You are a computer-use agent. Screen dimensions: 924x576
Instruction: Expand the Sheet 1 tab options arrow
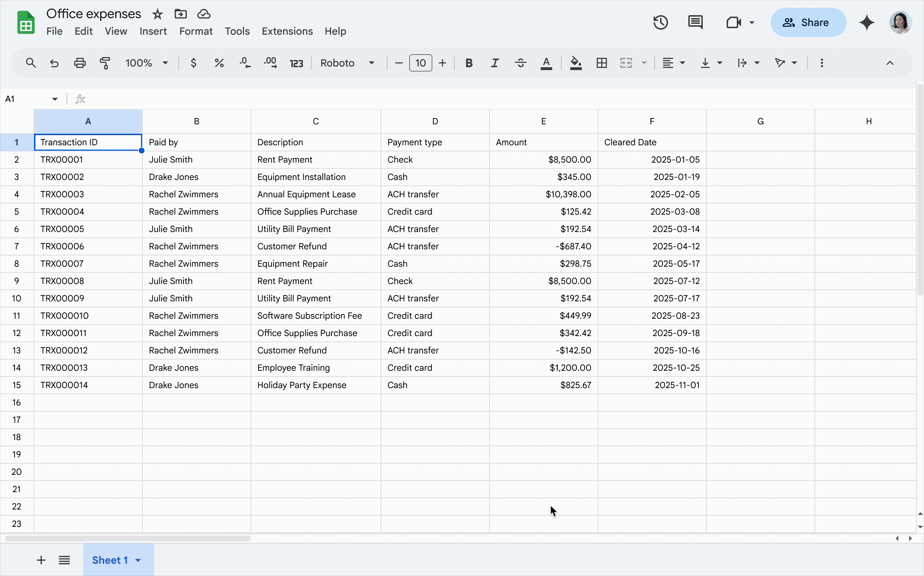tap(138, 560)
